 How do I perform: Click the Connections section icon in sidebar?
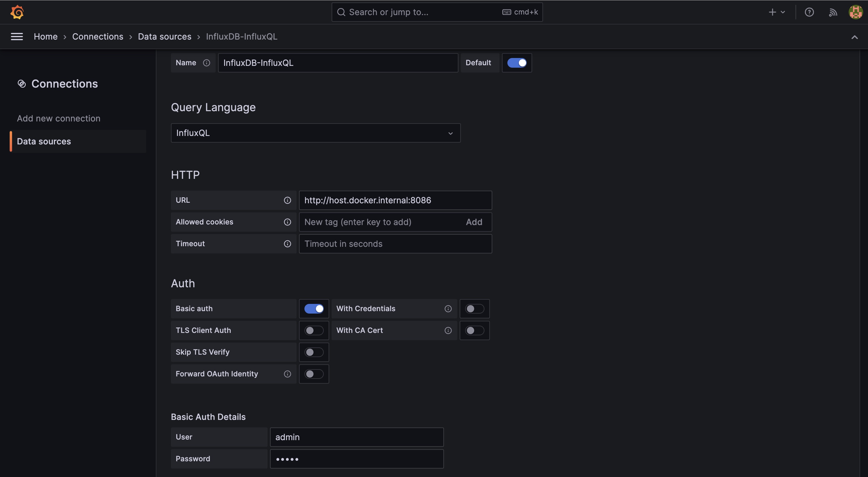(21, 84)
